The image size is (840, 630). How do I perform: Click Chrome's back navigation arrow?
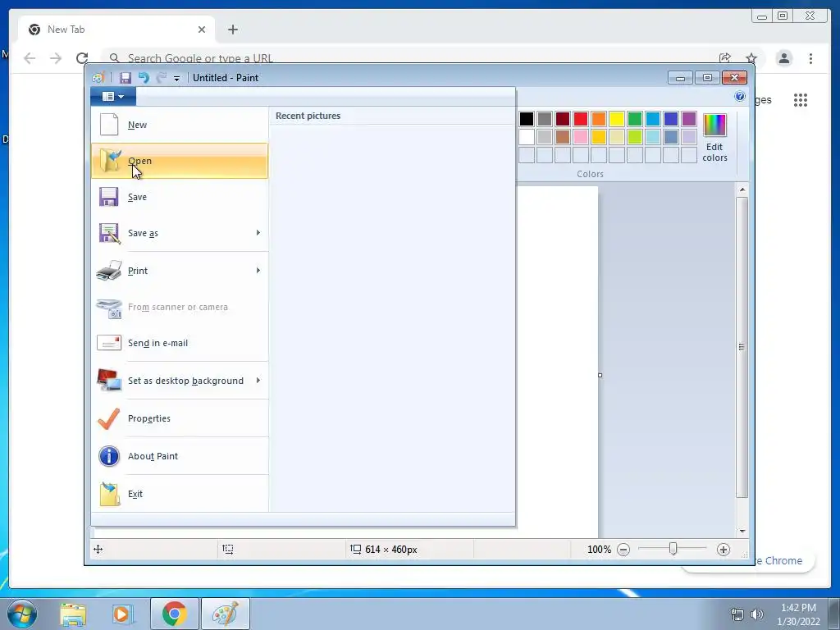tap(30, 58)
